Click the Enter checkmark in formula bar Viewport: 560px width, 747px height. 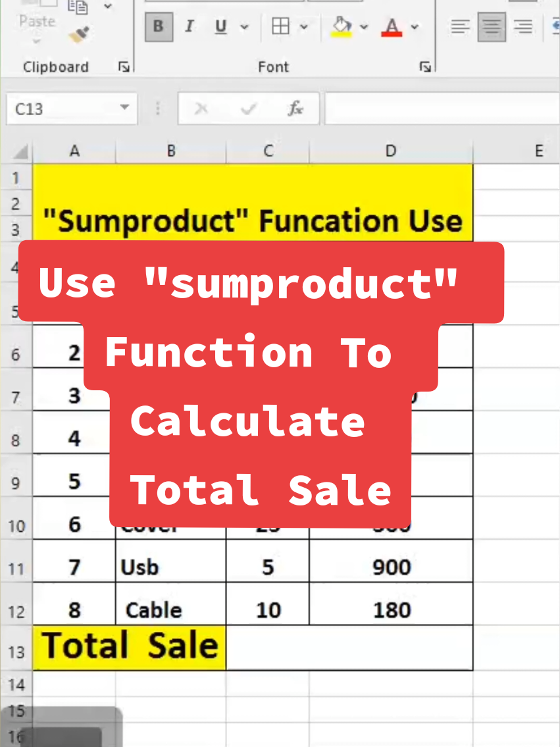coord(249,109)
